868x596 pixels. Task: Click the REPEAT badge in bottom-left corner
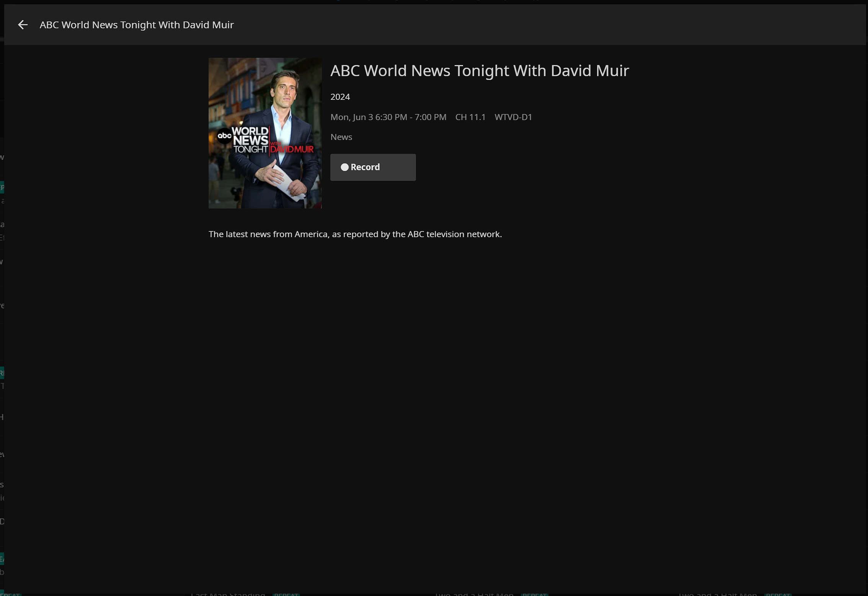[x=11, y=594]
